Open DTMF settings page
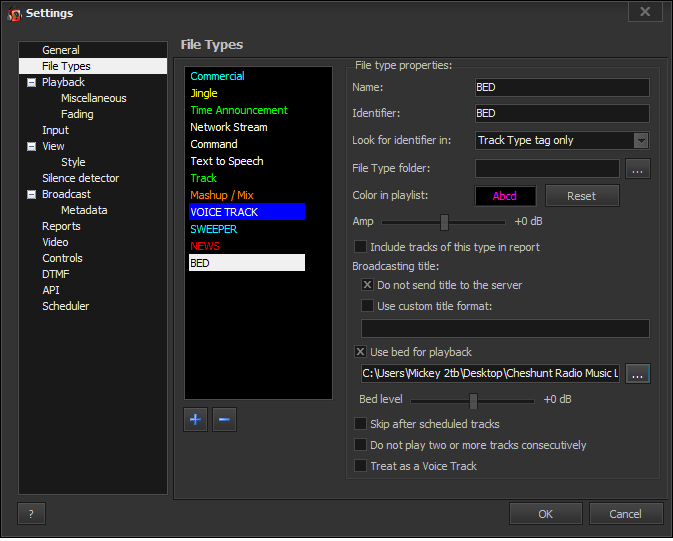673x541 pixels. pyautogui.click(x=55, y=275)
